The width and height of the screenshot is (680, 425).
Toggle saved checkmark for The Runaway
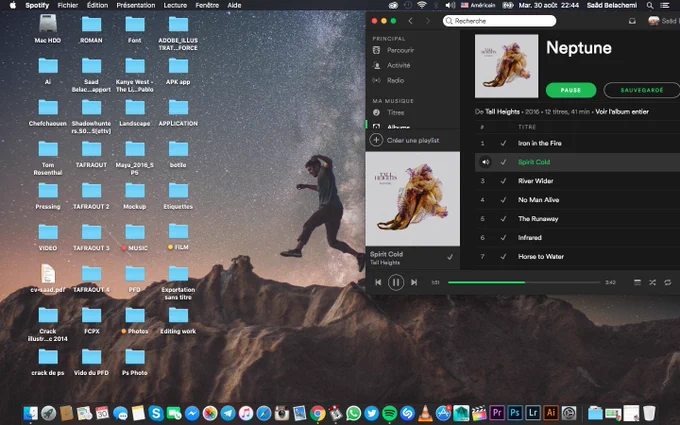coord(503,219)
